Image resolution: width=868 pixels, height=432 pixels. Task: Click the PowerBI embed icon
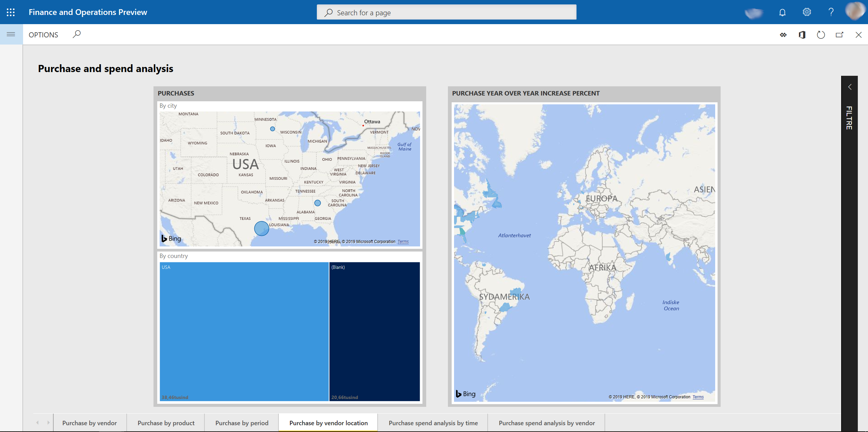pyautogui.click(x=782, y=34)
